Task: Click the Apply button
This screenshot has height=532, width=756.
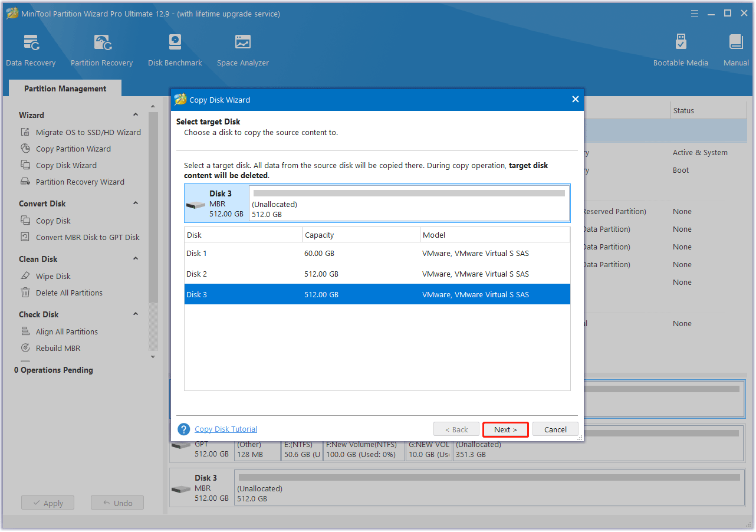Action: [48, 503]
